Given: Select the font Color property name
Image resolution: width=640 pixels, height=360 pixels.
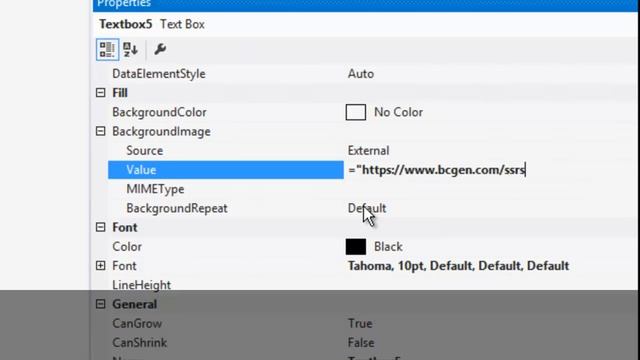Looking at the screenshot, I should [127, 247].
